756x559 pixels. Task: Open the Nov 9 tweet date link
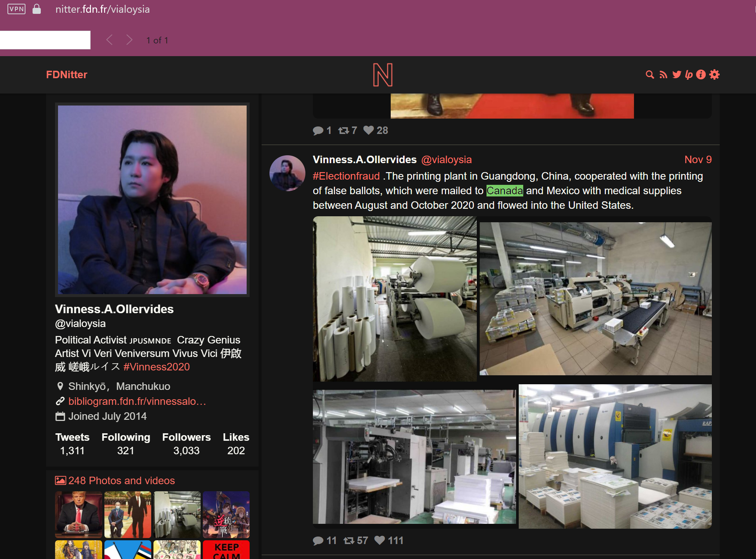coord(698,160)
